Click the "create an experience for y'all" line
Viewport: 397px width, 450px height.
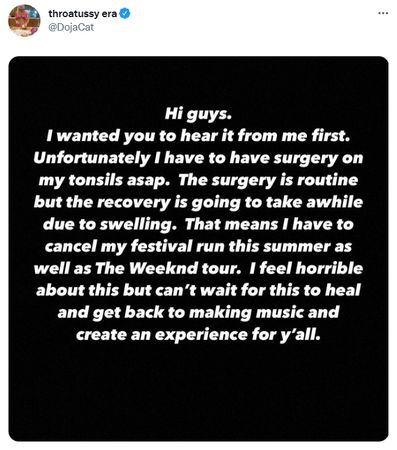[x=198, y=334]
